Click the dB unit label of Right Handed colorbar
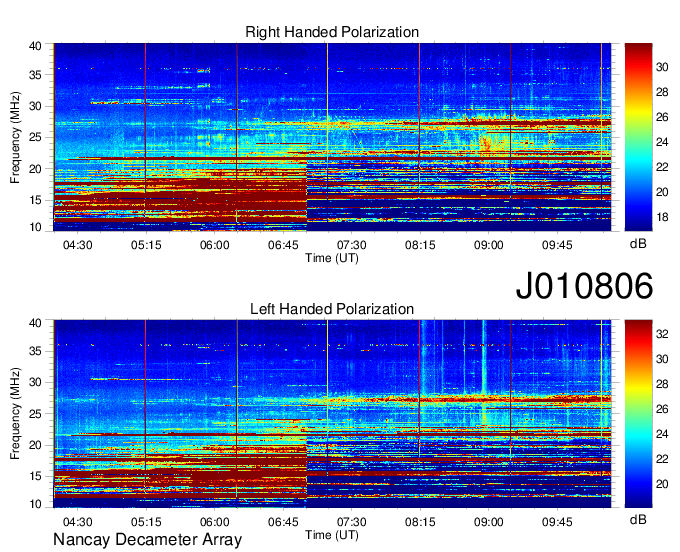 (638, 244)
